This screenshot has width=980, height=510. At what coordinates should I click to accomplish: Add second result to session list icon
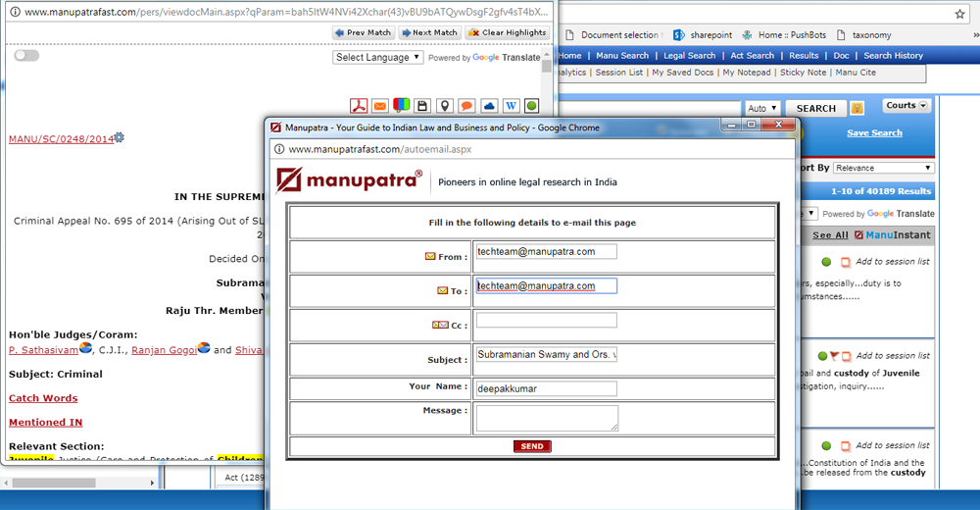pyautogui.click(x=847, y=356)
